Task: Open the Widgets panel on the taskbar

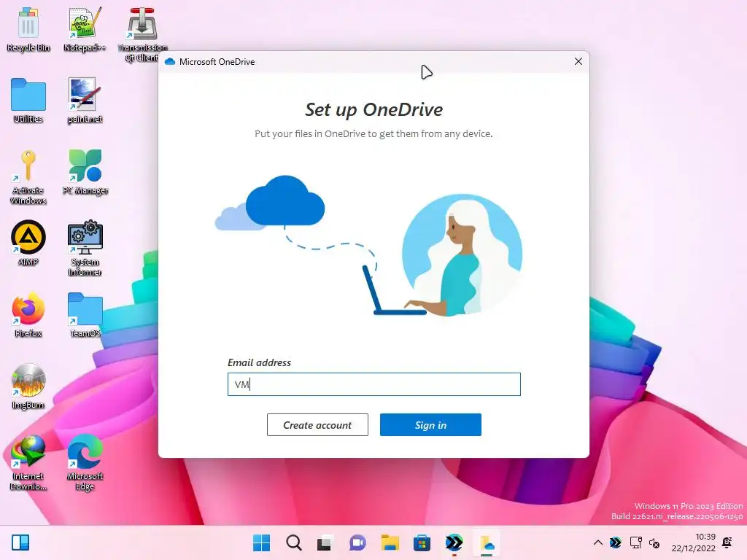Action: pos(20,542)
